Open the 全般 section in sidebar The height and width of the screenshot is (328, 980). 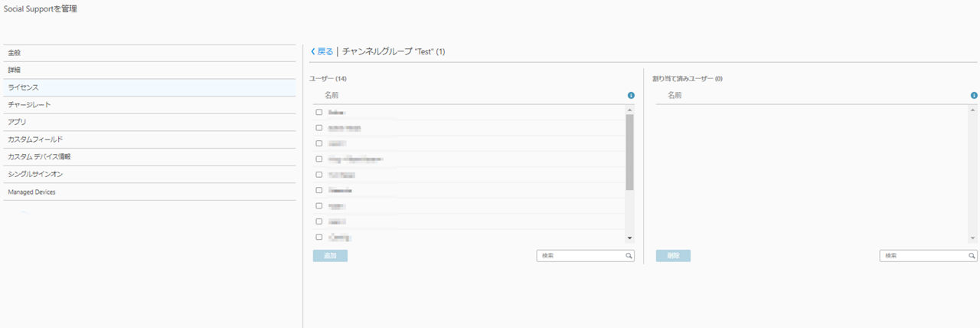click(149, 53)
